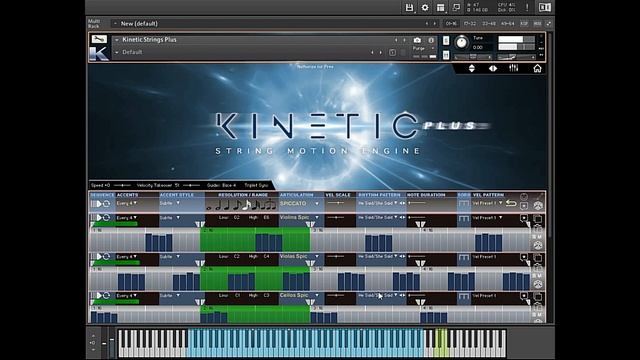Click the left-right arrows icon in Kinetic toolbar
This screenshot has width=640, height=360.
tap(493, 69)
